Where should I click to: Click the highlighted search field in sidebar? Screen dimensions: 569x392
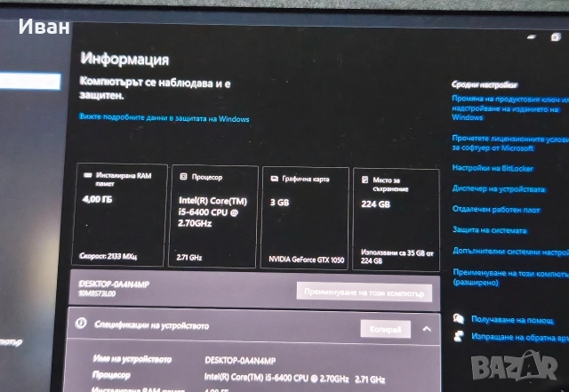(30, 81)
